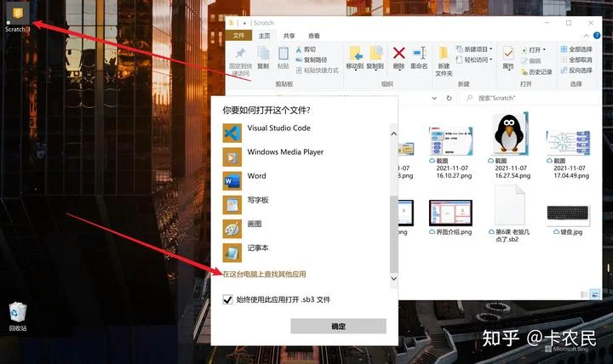Toggle 始终使用此应用打开 .sb3 文件 checkbox

coord(227,299)
